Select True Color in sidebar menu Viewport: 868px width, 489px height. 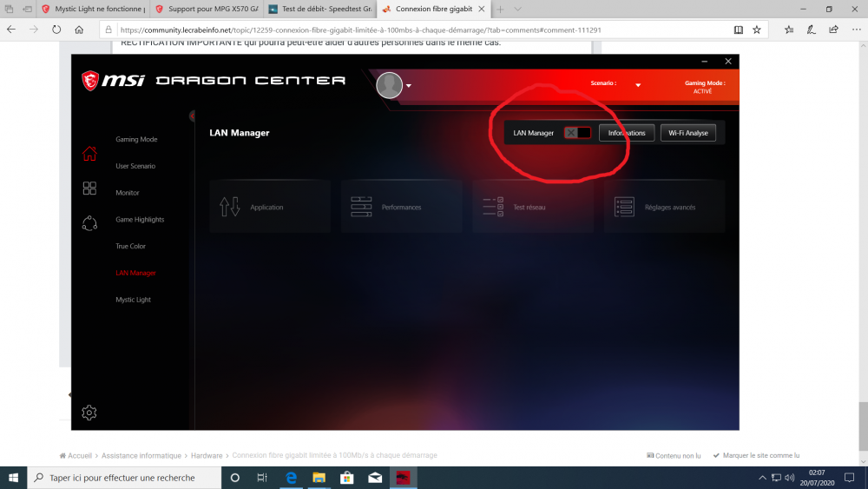point(130,246)
